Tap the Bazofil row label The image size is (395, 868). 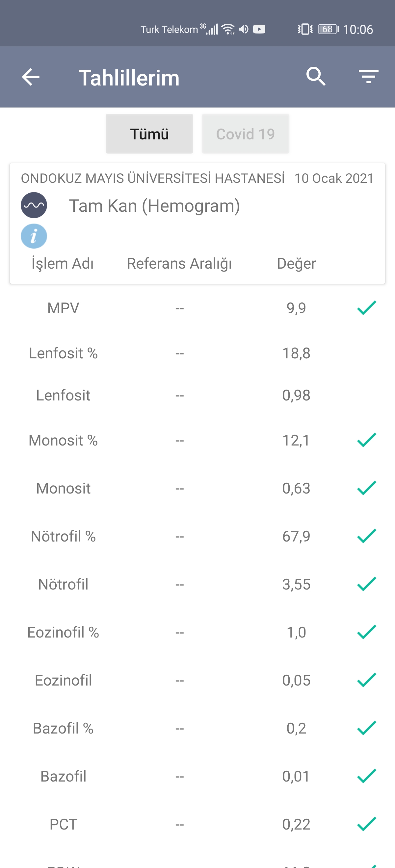63,776
